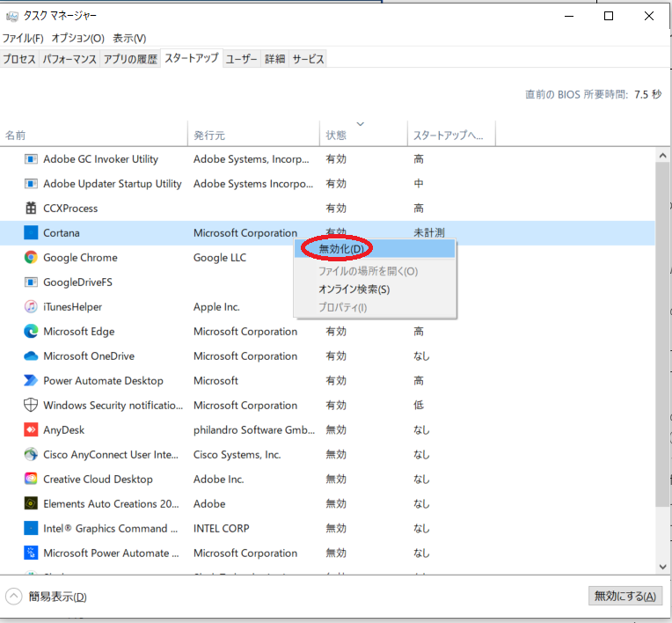Image resolution: width=672 pixels, height=623 pixels.
Task: Choose 無効化(D) in the context menu
Action: click(375, 249)
